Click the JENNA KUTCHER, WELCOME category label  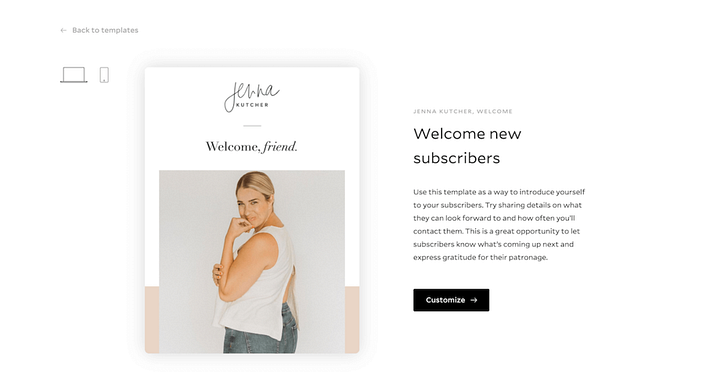pos(462,111)
